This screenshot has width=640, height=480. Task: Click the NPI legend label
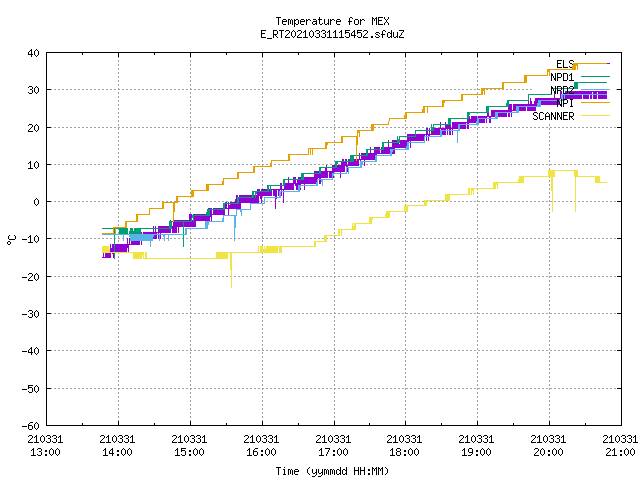[x=565, y=103]
